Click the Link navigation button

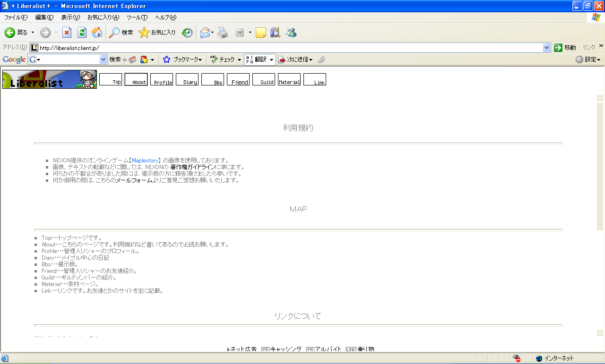pos(315,79)
